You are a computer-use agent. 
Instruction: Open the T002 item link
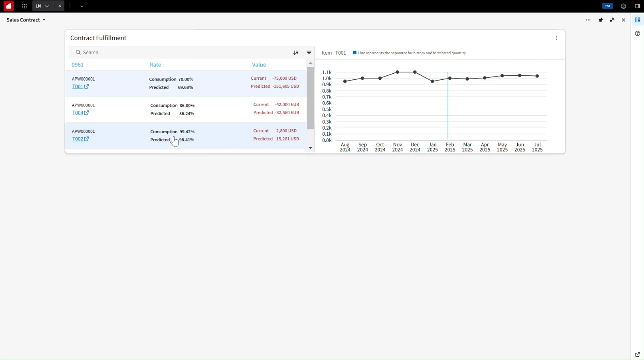[80, 139]
